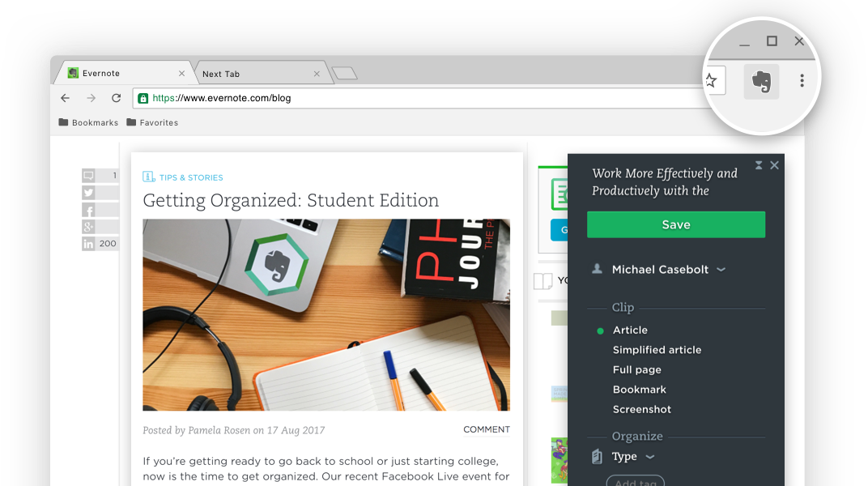Reload the page with refresh icon
Image resolution: width=868 pixels, height=486 pixels.
coord(116,98)
